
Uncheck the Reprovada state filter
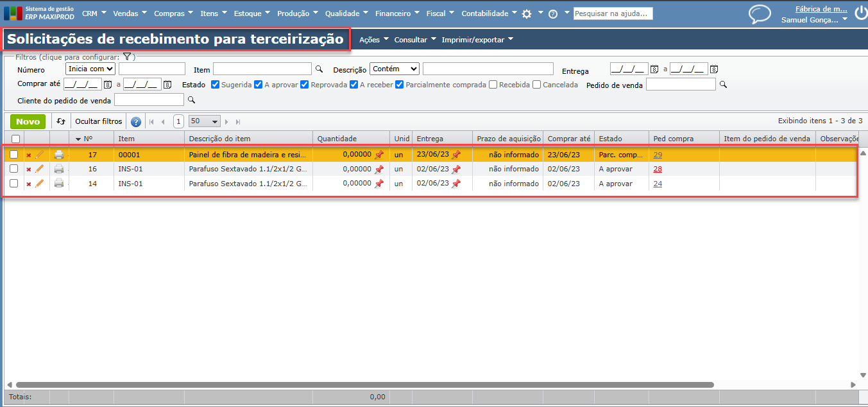(304, 84)
